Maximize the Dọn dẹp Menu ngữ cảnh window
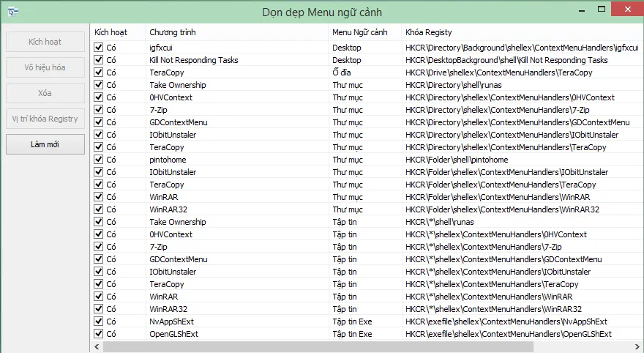 [x=602, y=9]
